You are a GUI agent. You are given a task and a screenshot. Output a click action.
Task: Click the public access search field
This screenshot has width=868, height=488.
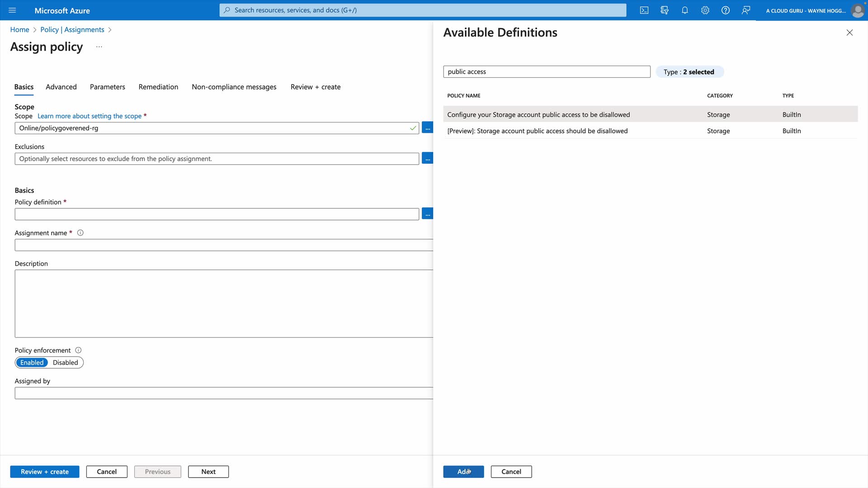(546, 72)
